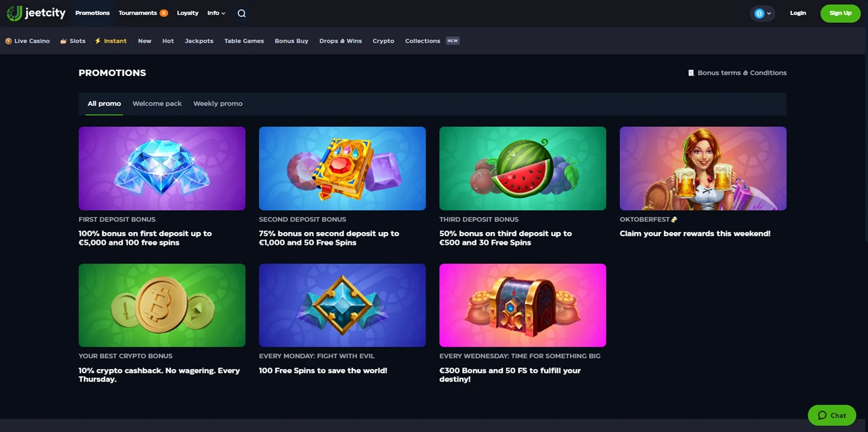Open the watermelon Third Deposit Bonus image
This screenshot has width=868, height=432.
(x=522, y=168)
